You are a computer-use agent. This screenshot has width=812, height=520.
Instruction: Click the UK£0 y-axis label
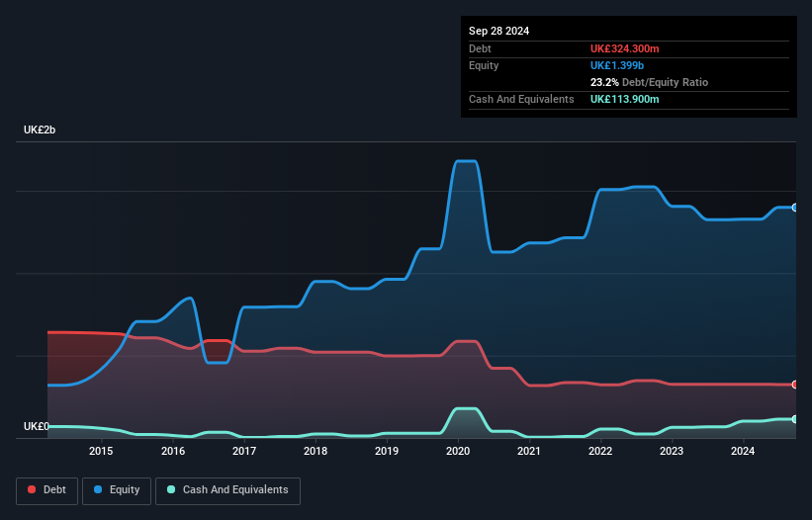click(37, 426)
